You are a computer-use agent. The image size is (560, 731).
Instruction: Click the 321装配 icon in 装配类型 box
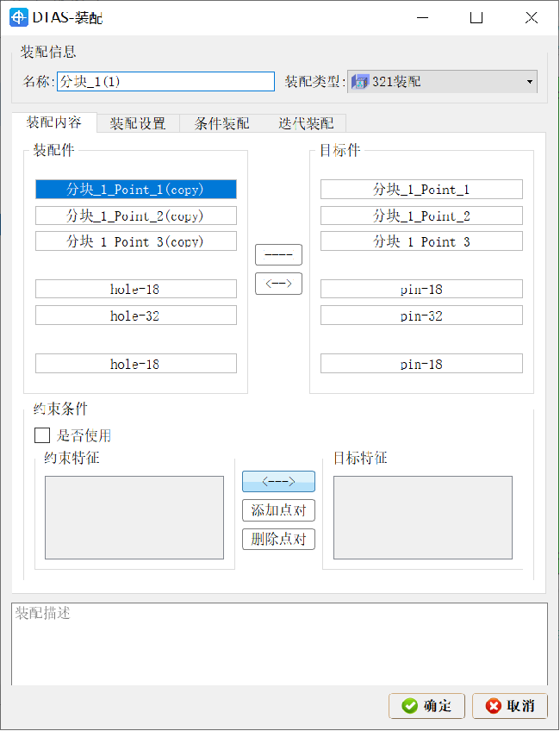[360, 81]
